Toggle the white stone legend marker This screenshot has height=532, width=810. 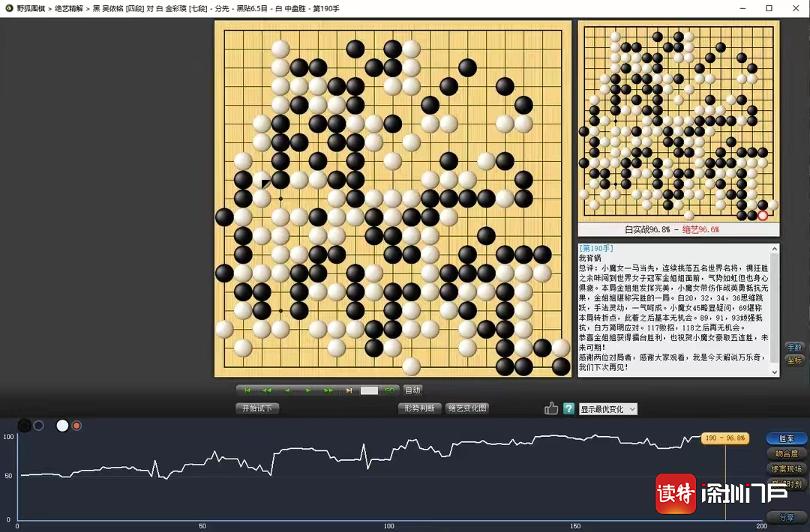pyautogui.click(x=62, y=426)
